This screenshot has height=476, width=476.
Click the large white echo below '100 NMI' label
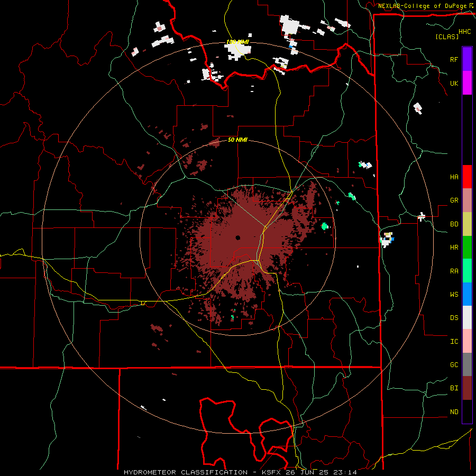[x=237, y=51]
